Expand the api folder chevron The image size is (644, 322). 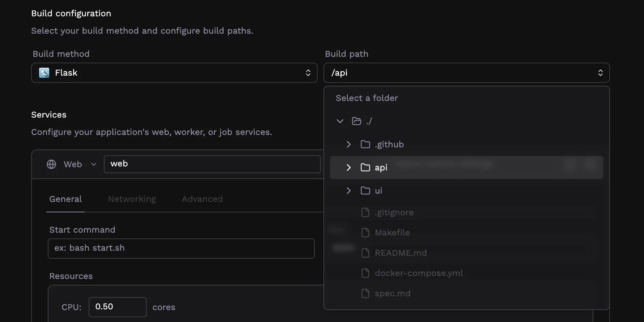click(348, 168)
